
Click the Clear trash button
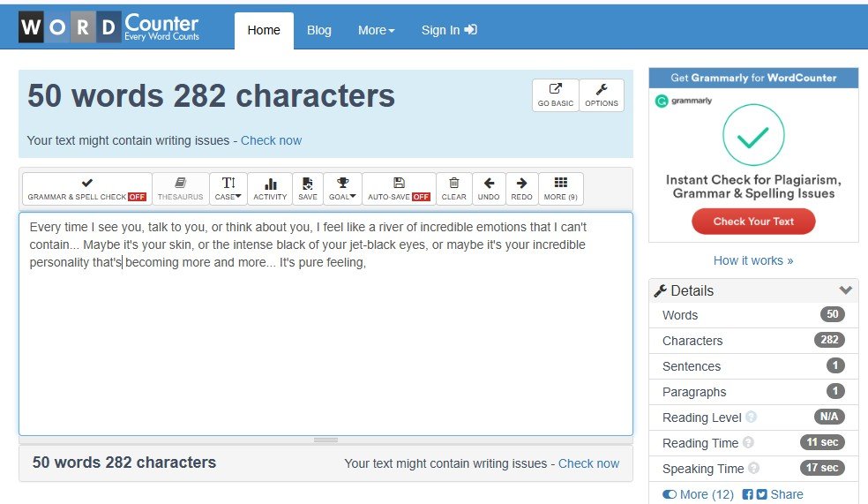point(454,189)
